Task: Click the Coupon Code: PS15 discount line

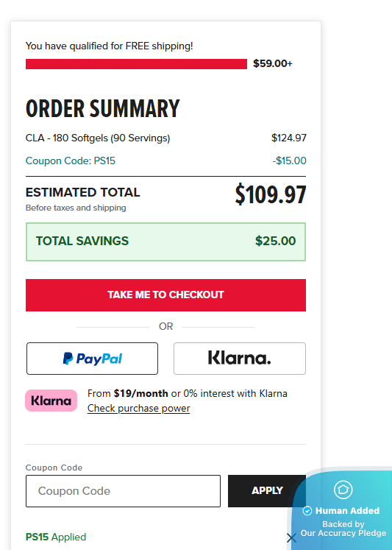Action: point(71,161)
